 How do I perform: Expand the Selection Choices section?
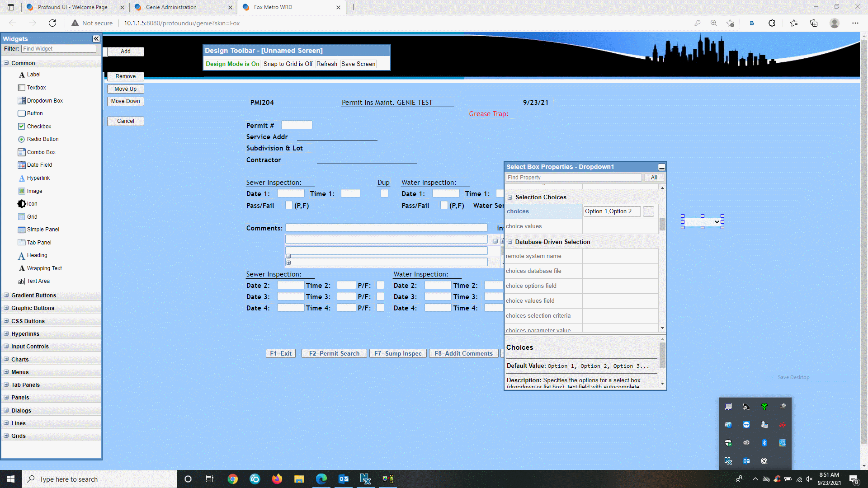(x=509, y=197)
